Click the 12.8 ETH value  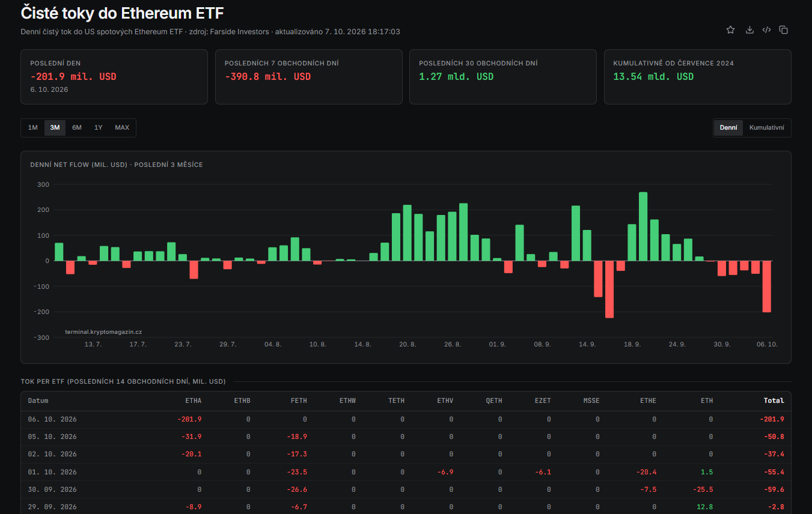(704, 507)
